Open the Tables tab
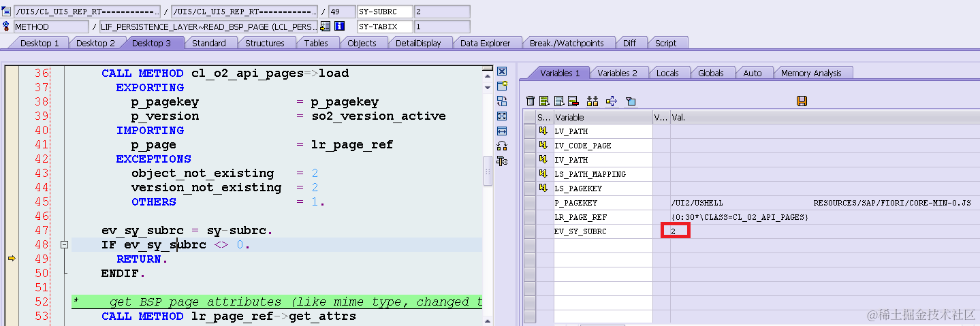 (316, 43)
